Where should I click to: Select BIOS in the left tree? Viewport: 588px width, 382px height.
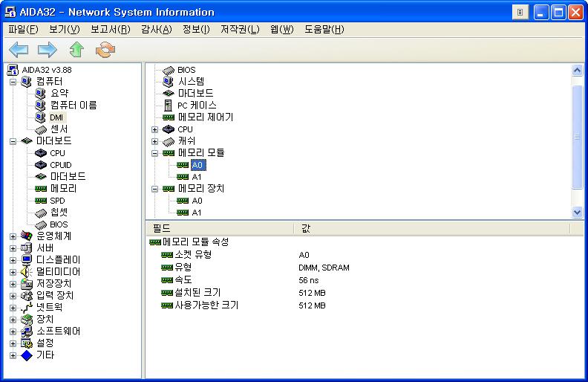point(59,224)
